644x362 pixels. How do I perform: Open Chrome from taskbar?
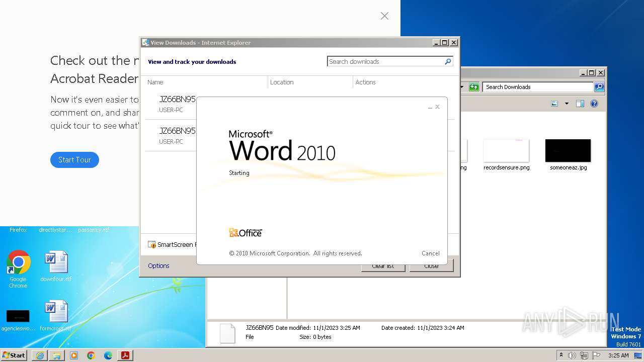91,355
